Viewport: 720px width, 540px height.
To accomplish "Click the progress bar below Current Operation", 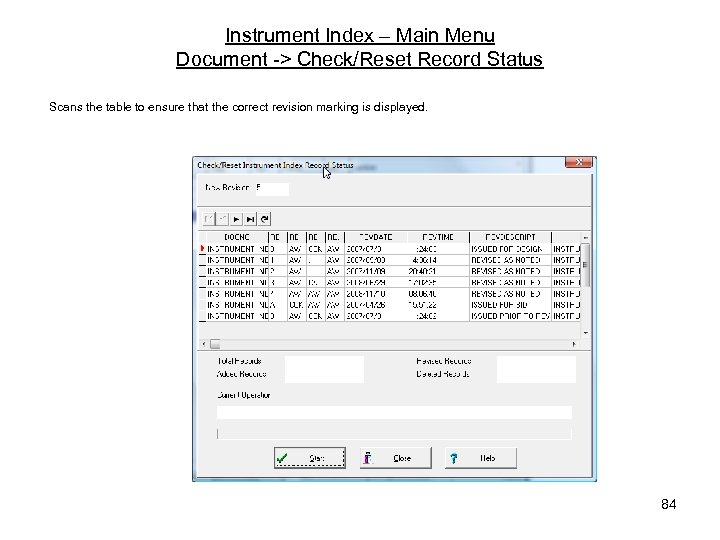I will [x=394, y=434].
